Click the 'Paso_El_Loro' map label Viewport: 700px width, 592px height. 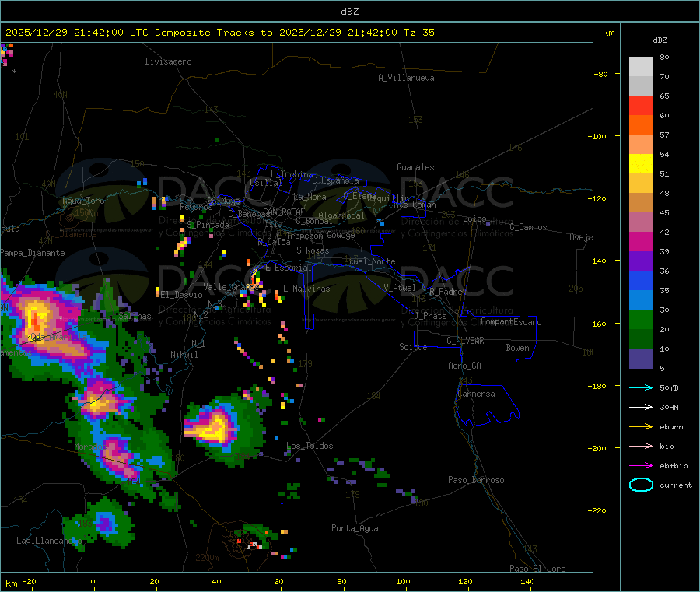pos(538,569)
